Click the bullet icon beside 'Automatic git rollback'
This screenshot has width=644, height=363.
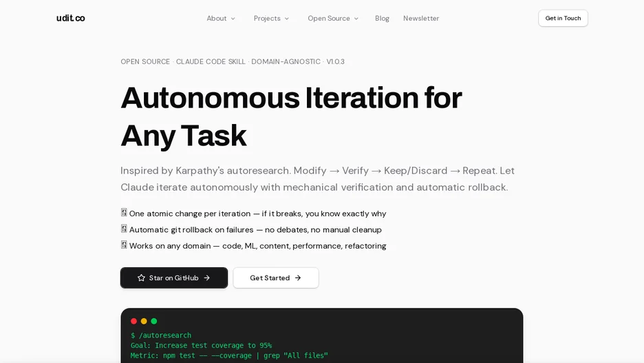tap(124, 229)
